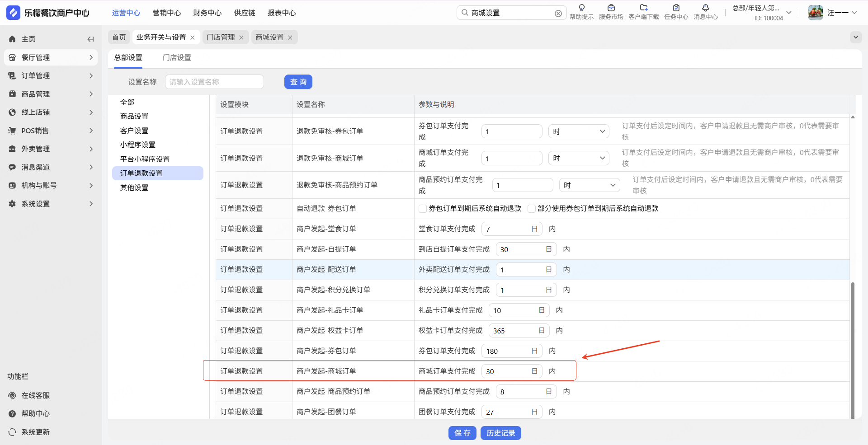Click the 客户端下载 download icon
Viewport: 868px width, 445px height.
(x=643, y=8)
